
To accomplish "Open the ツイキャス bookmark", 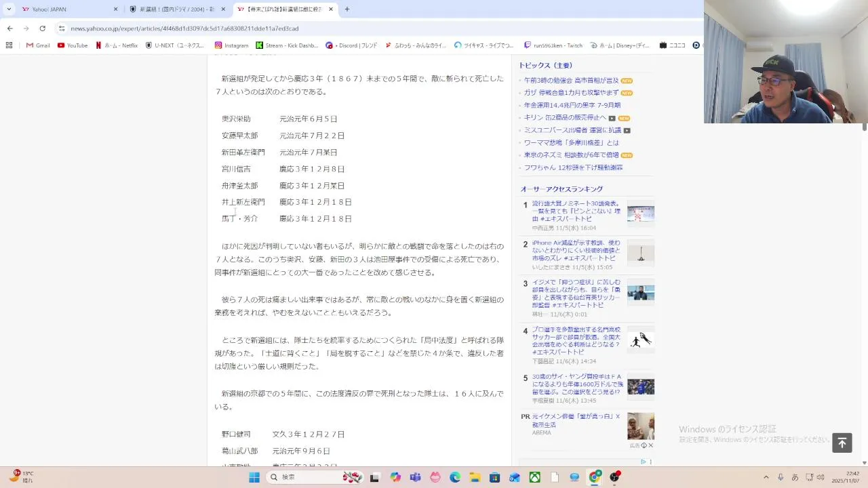I will tap(484, 45).
